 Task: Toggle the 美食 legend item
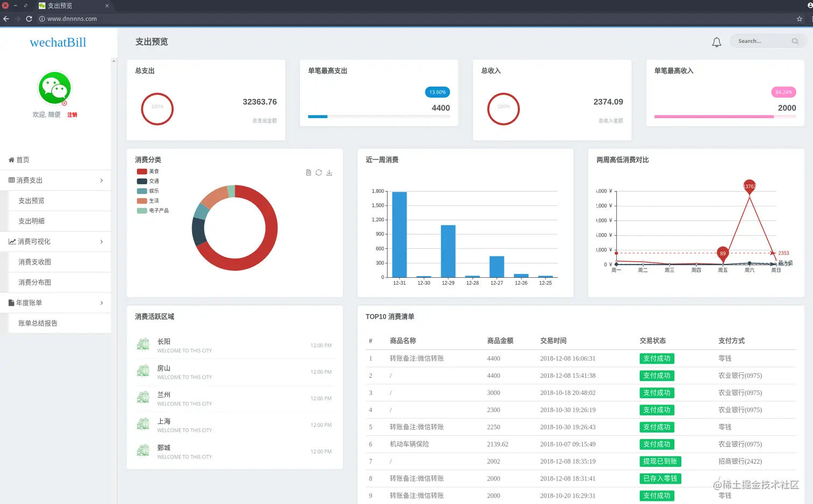[x=148, y=171]
